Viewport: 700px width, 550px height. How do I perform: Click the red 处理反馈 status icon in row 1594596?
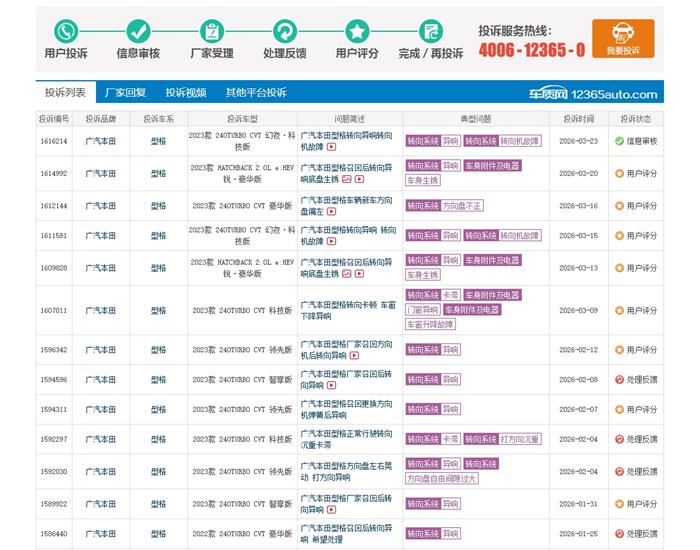click(x=620, y=380)
